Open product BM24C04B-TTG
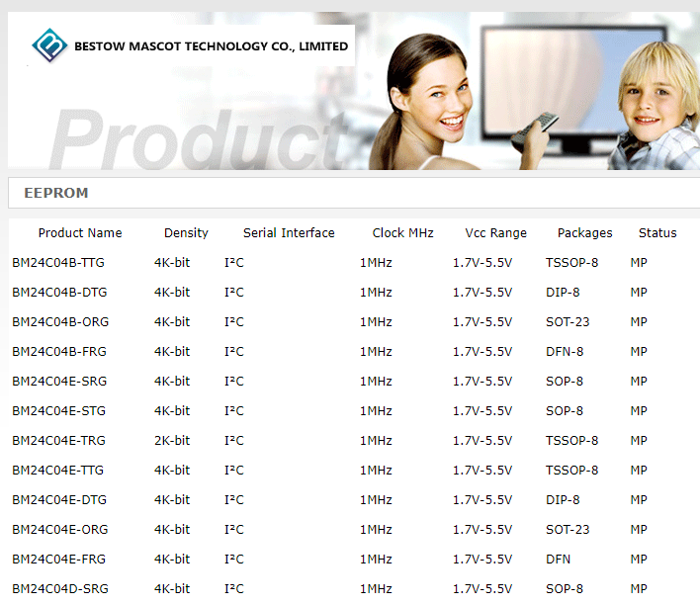Screen dimensions: 700x605 (57, 263)
